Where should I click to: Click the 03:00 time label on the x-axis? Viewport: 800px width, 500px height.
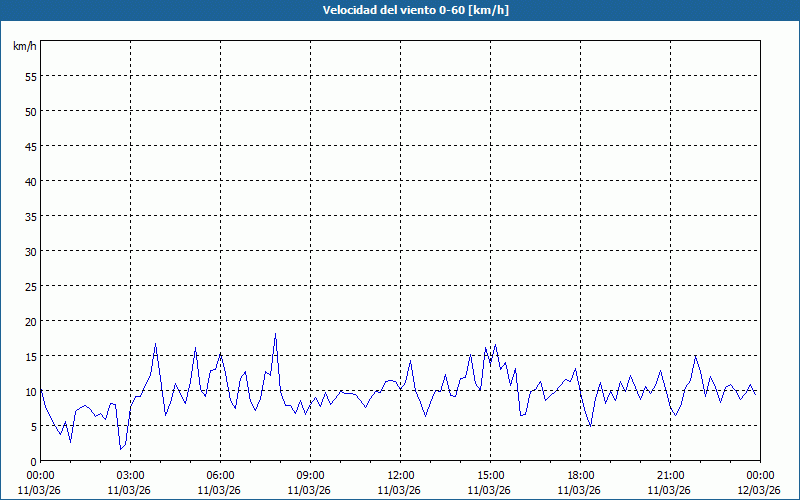point(130,475)
